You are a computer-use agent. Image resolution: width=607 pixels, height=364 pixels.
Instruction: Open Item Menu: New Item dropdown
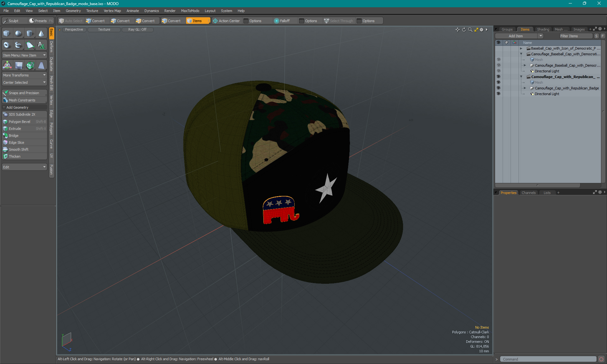coord(24,55)
